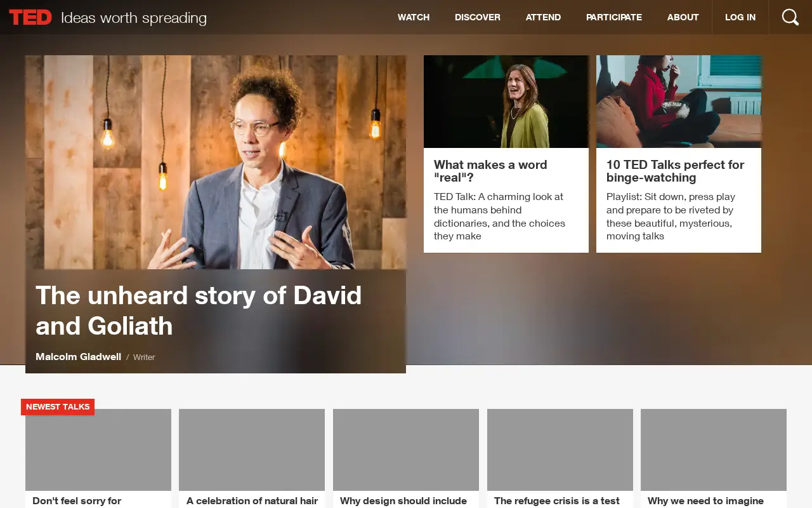812x508 pixels.
Task: Click the NEWEST TALKS label
Action: (58, 407)
